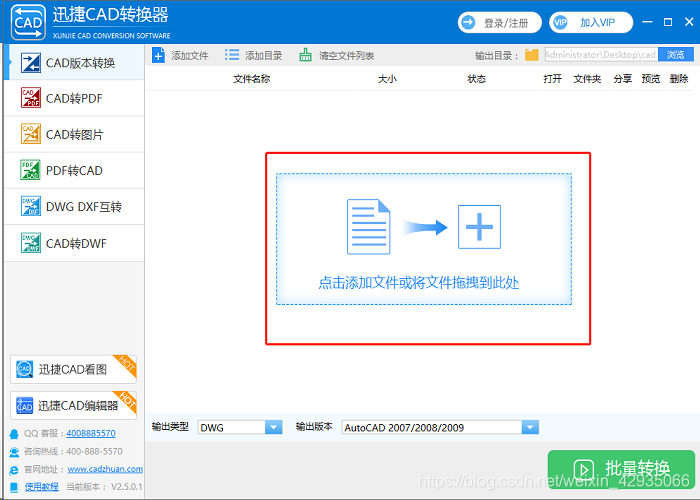Click the 咨询热线 headset icon

coord(14,452)
